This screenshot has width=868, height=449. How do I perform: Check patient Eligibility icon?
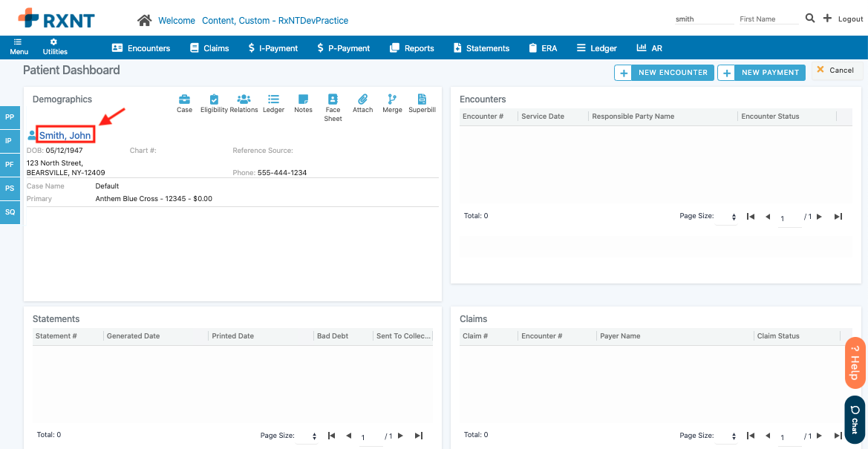214,99
